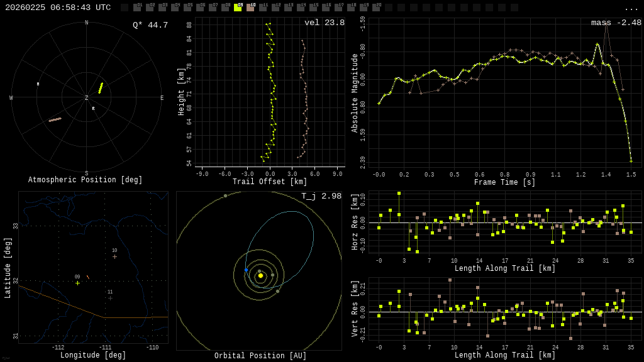Click the Q* 44.7 convergence angle label
Viewport: 644px width, 362px height.
(x=150, y=25)
